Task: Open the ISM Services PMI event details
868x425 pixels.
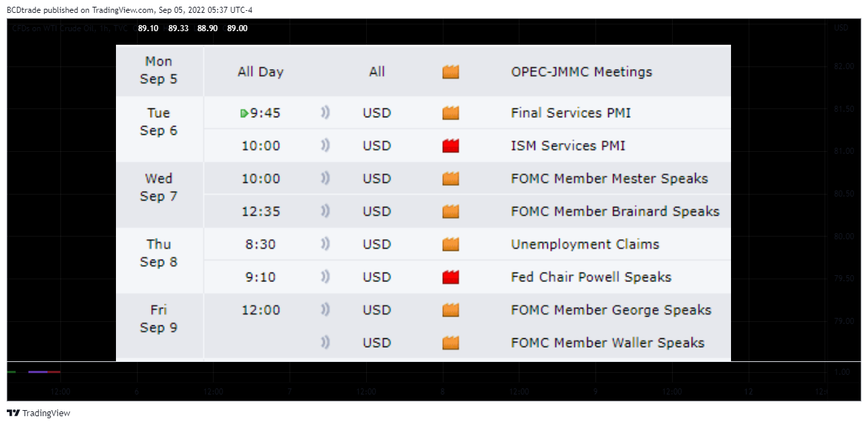Action: point(568,146)
